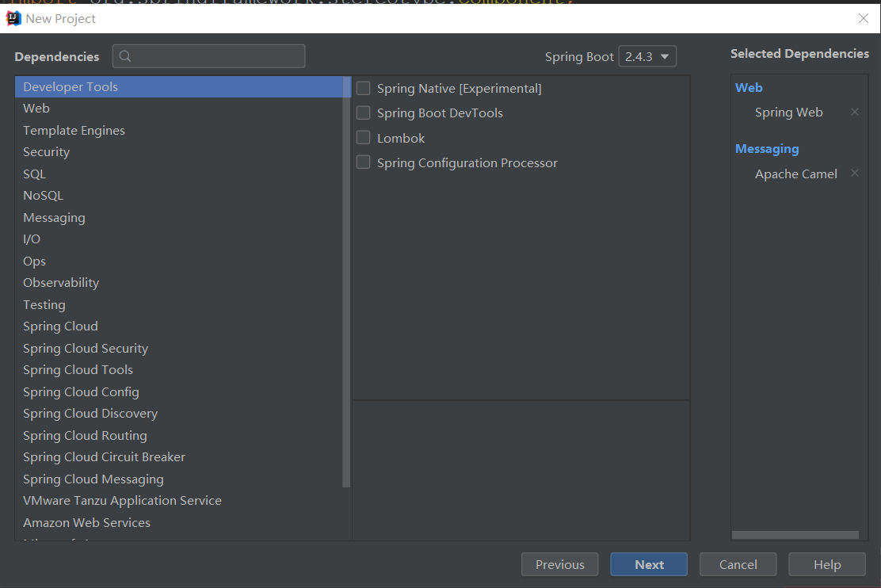Viewport: 881px width, 588px height.
Task: Open the Security category
Action: coord(179,152)
